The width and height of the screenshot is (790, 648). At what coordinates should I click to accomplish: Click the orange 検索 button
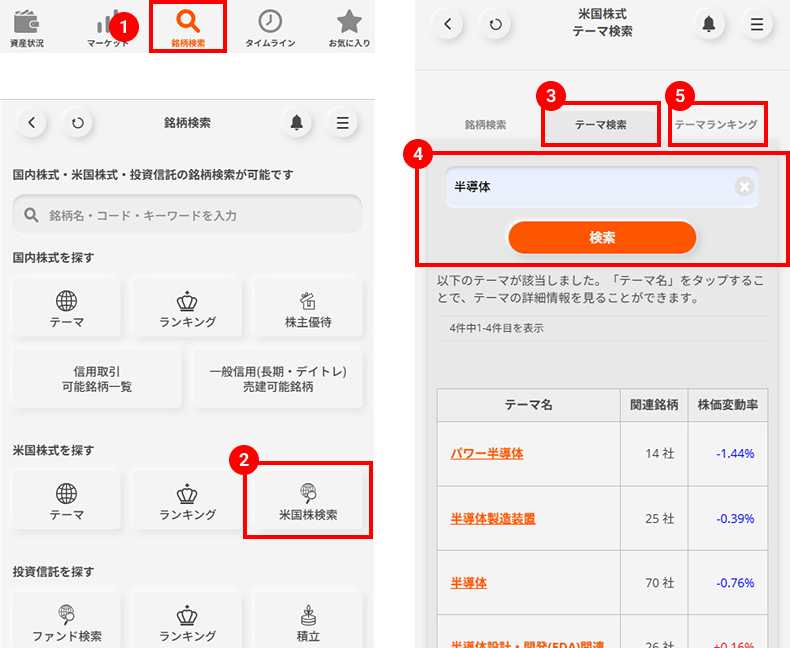[x=602, y=237]
